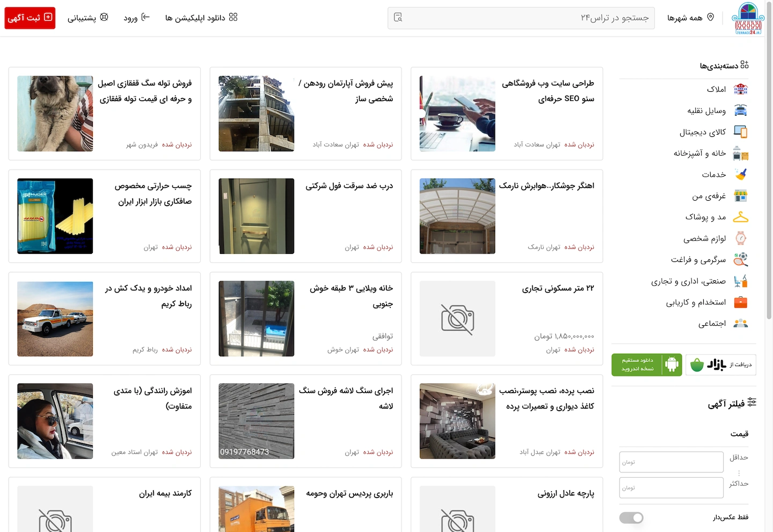Open the Caucasian puppy ad thumbnail
Screen dimensions: 773x532
(55, 113)
